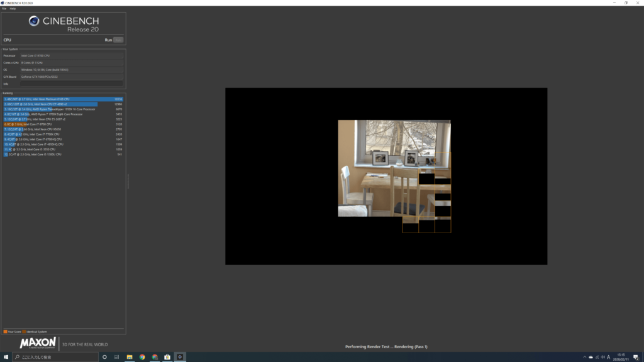Click the CPU Run button
The image size is (644, 362).
118,40
